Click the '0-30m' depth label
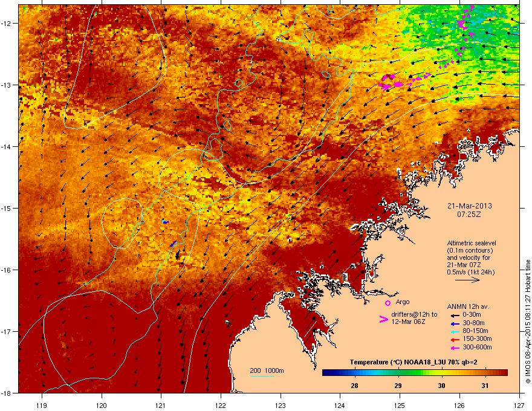 (x=472, y=315)
